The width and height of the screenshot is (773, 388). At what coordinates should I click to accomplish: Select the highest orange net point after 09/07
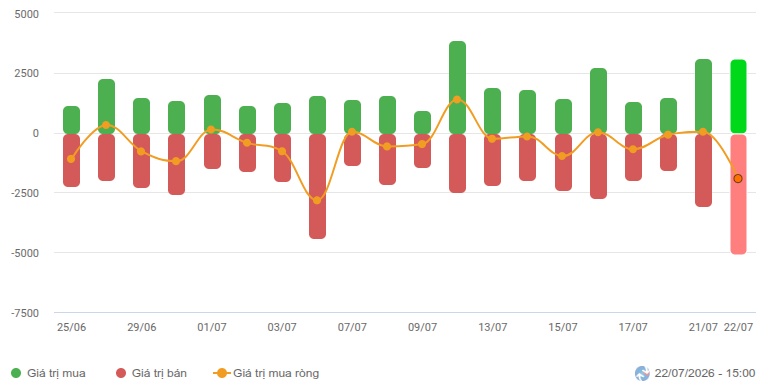pyautogui.click(x=457, y=100)
